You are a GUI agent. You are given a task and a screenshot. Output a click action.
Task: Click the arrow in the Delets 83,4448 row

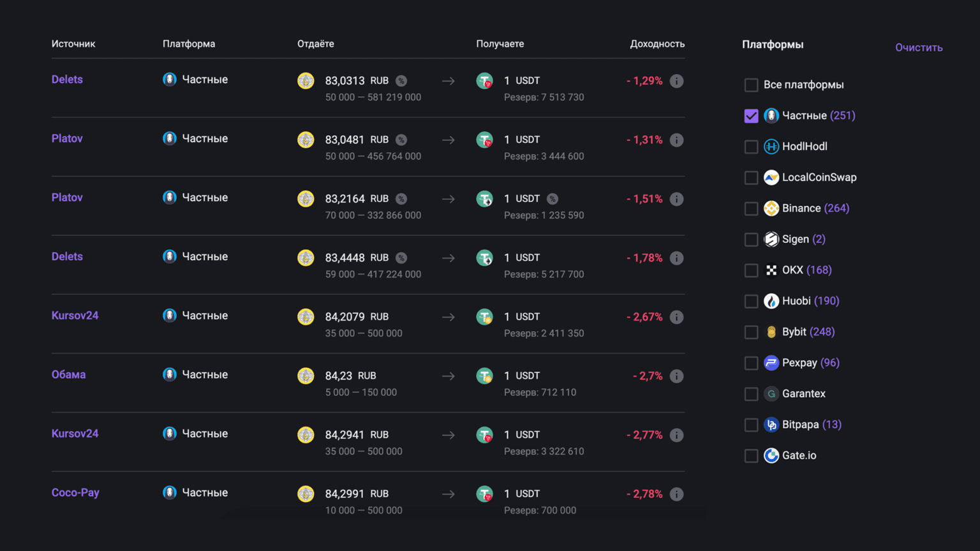pyautogui.click(x=449, y=258)
